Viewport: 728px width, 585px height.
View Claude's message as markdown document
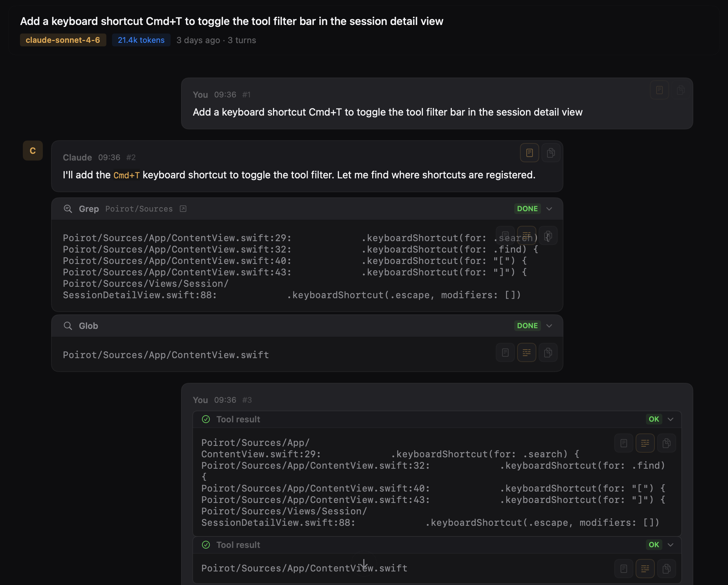tap(529, 153)
